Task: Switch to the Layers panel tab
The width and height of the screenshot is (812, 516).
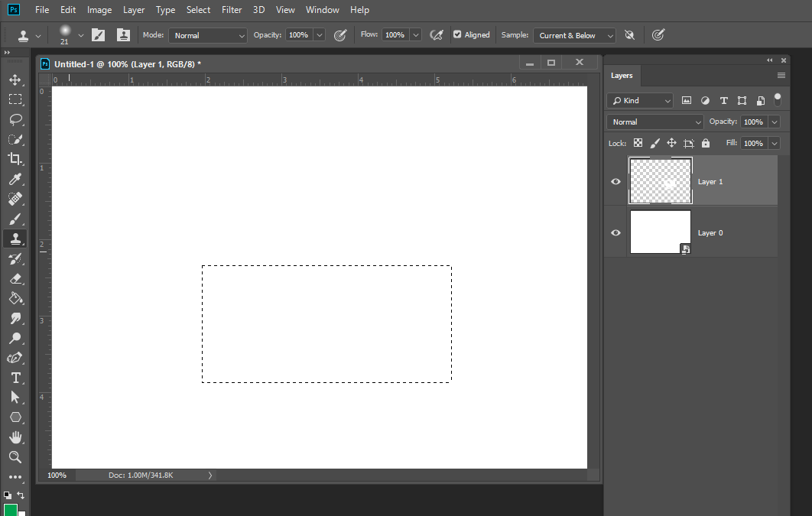Action: coord(622,76)
